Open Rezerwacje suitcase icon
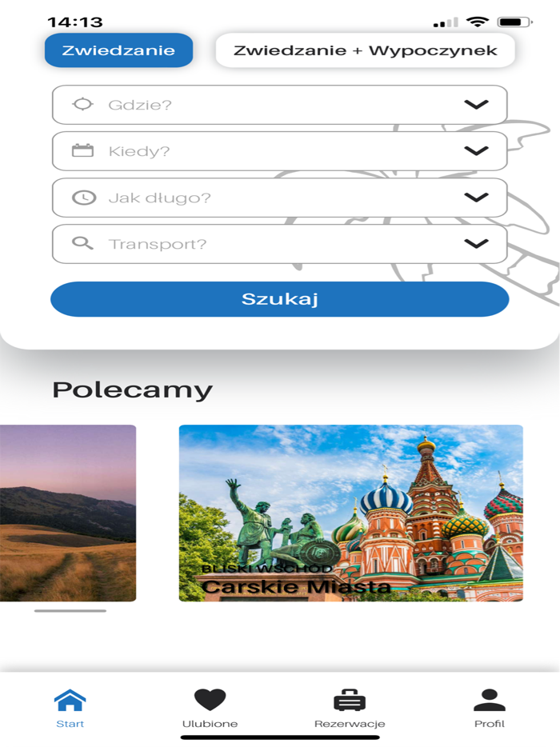This screenshot has height=747, width=560. 350,700
